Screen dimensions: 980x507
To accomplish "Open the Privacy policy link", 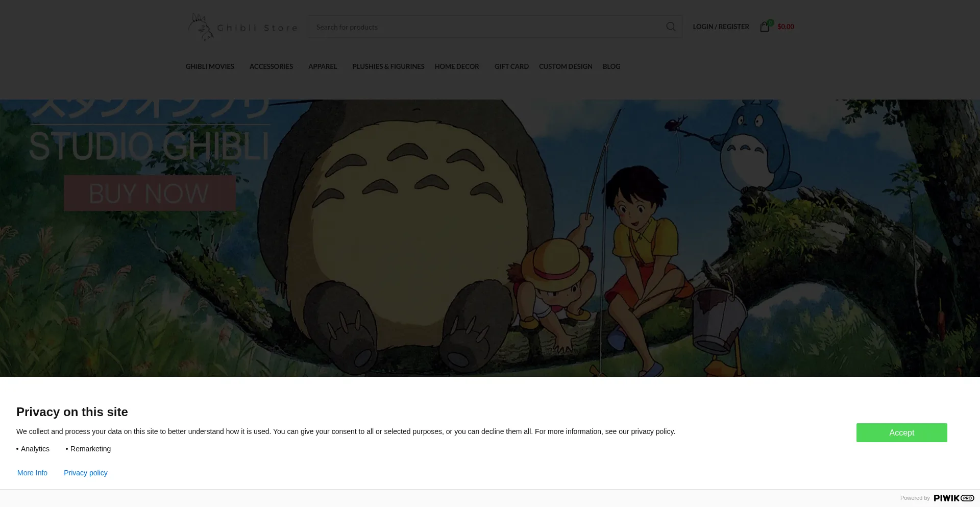I will coord(85,473).
